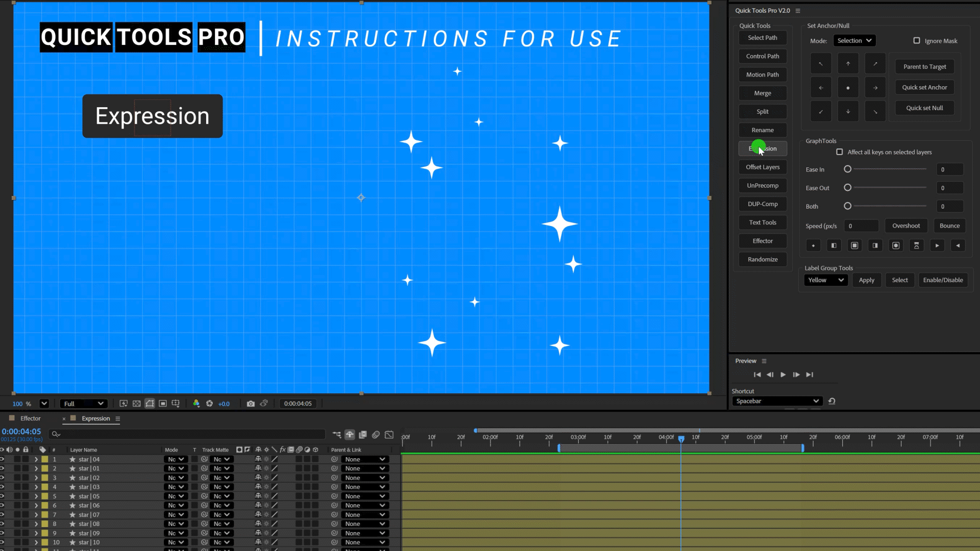Click the play button in Preview panel
The image size is (980, 551).
pos(783,374)
